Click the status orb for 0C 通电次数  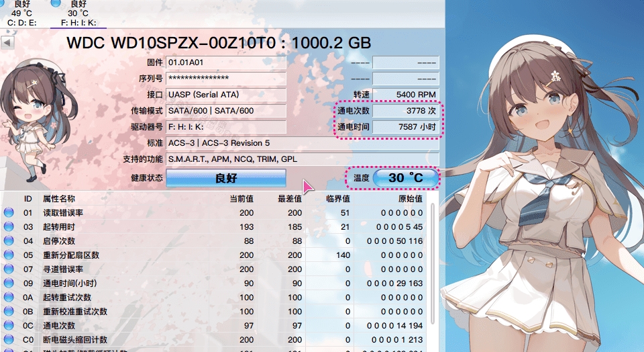[9, 325]
